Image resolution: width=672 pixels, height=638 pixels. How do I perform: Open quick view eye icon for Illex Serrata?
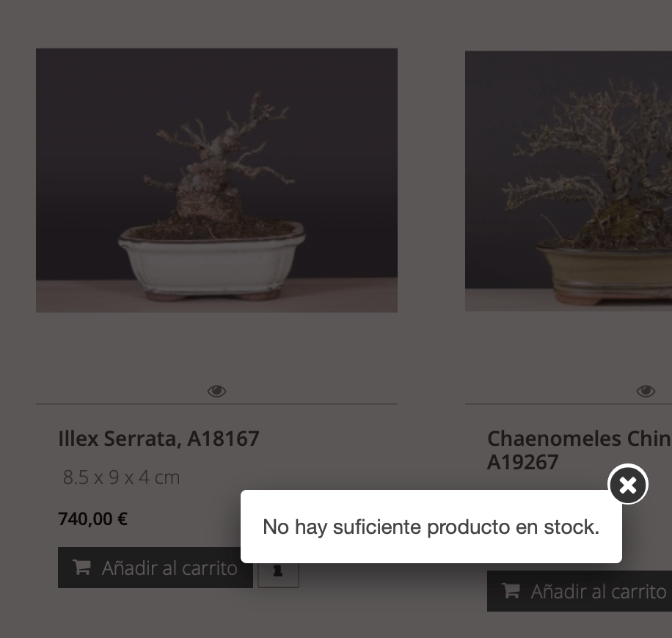[217, 391]
